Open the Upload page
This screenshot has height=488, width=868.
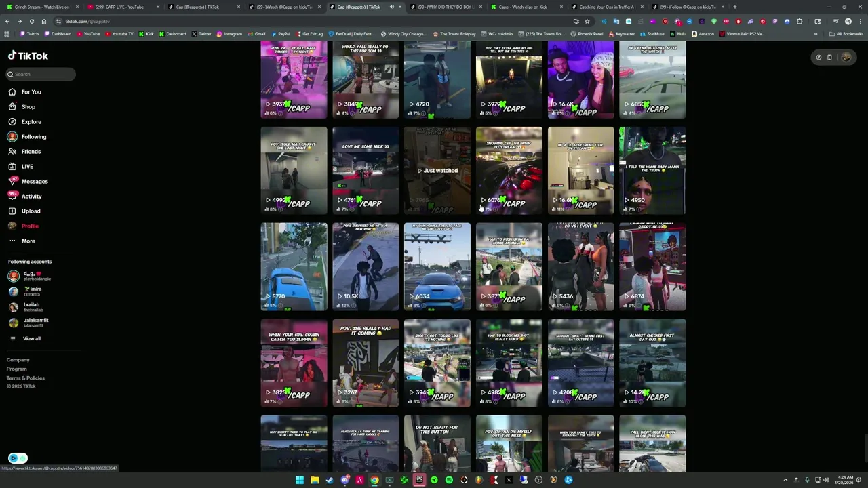pyautogui.click(x=24, y=211)
